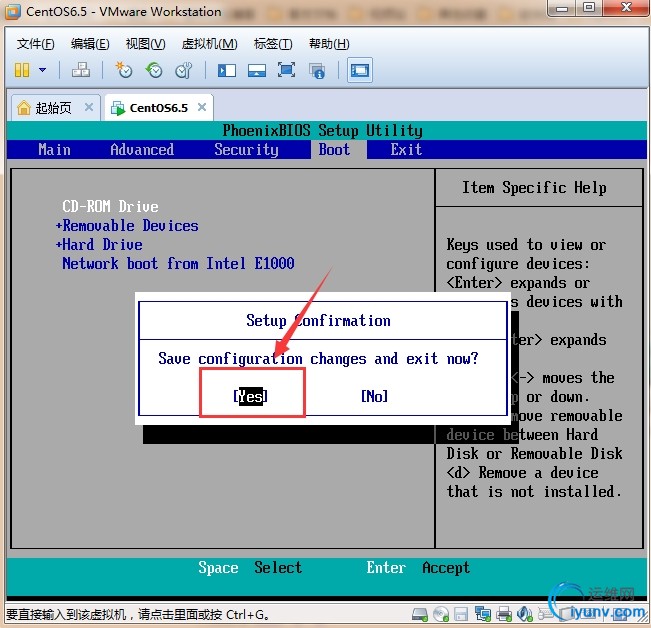Click the CD/DVD status bar icon

(441, 614)
